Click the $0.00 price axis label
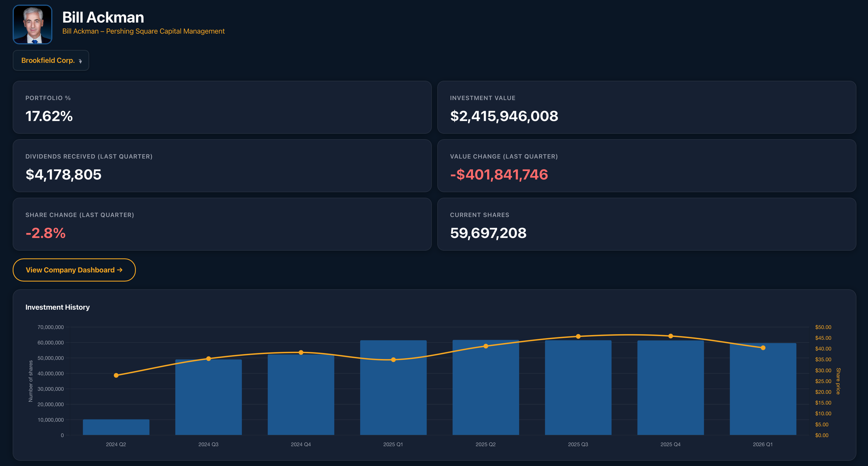This screenshot has width=868, height=466. point(822,435)
